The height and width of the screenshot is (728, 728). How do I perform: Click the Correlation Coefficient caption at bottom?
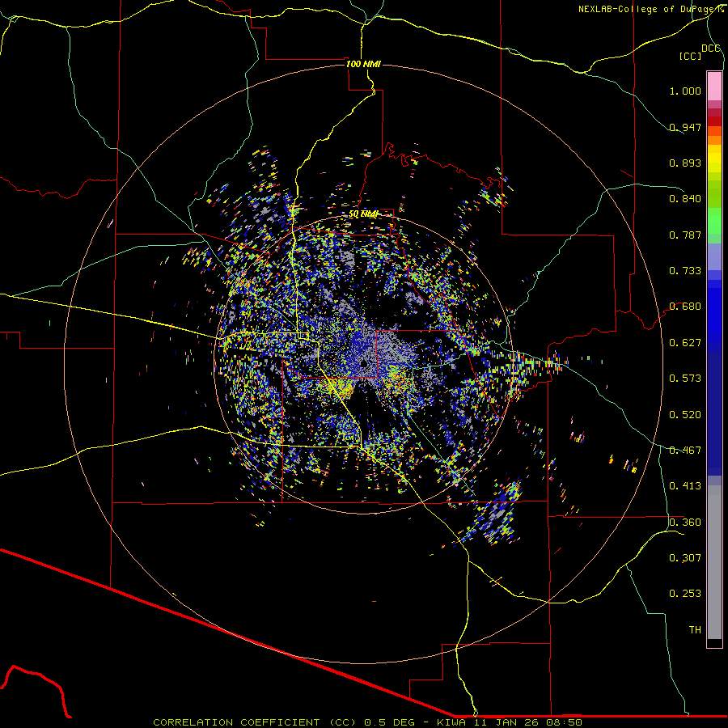pos(367,722)
